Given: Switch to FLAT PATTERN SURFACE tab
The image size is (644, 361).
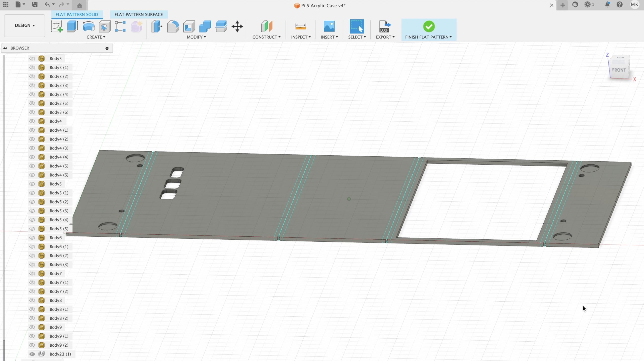Looking at the screenshot, I should coord(139,15).
